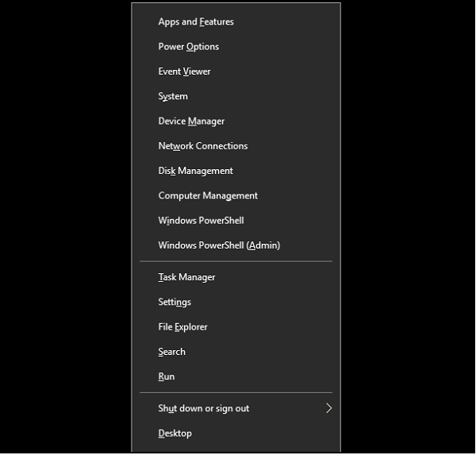Open the Run dialog entry
This screenshot has width=476, height=455.
[167, 376]
